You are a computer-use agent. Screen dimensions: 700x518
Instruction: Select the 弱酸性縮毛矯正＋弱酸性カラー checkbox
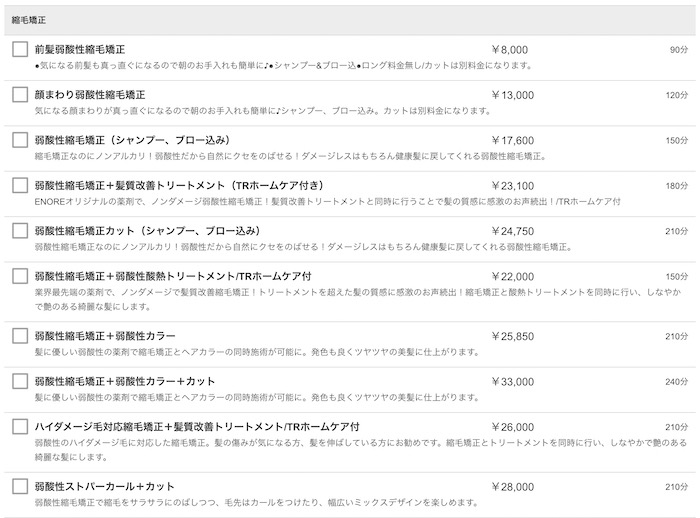click(20, 335)
